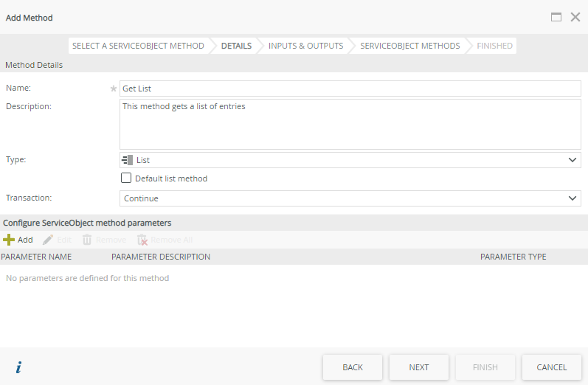Close the Add Method dialog

coord(575,17)
